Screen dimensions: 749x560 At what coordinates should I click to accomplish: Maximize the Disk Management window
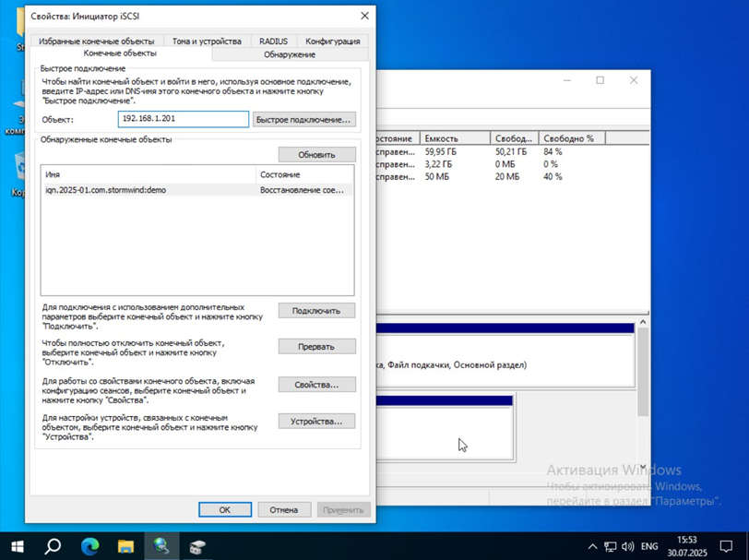pos(600,80)
